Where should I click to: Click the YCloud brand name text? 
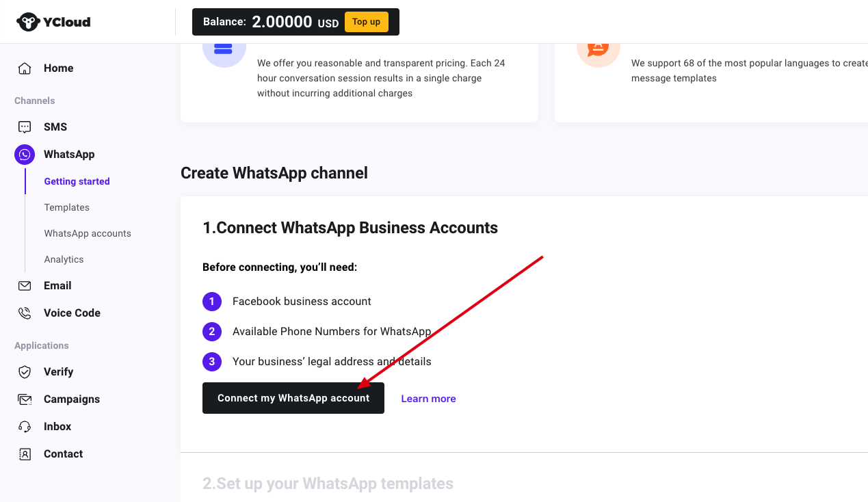[x=66, y=22]
